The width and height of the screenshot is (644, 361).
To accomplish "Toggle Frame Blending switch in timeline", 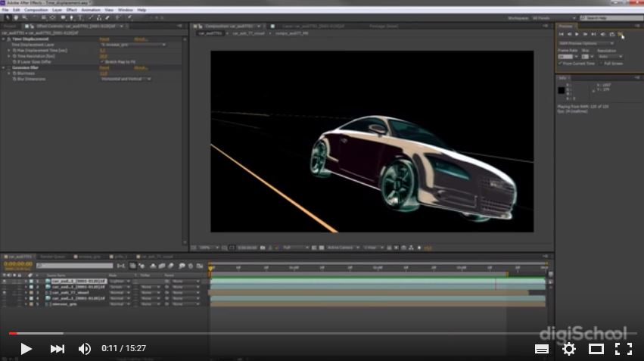I will coord(162,266).
